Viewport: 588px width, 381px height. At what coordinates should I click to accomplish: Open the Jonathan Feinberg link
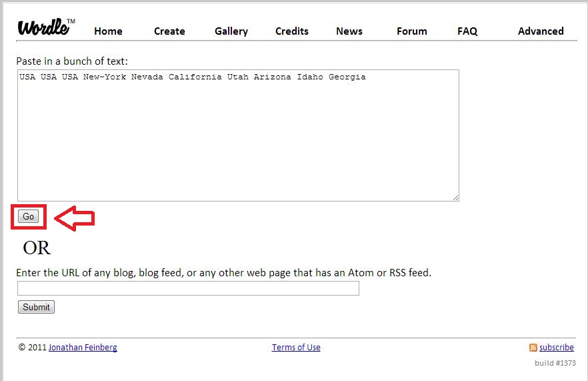(83, 347)
